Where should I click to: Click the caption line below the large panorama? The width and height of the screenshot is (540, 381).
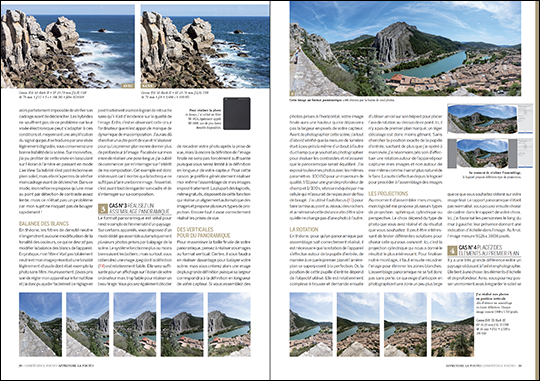tap(342, 100)
